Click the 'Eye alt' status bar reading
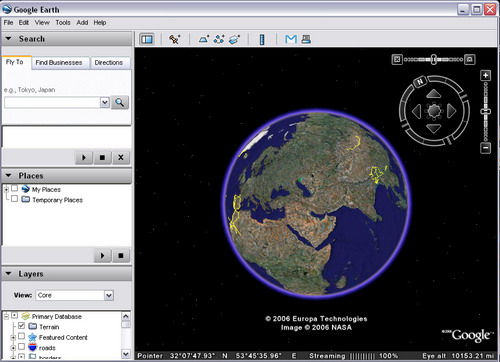 (x=459, y=356)
